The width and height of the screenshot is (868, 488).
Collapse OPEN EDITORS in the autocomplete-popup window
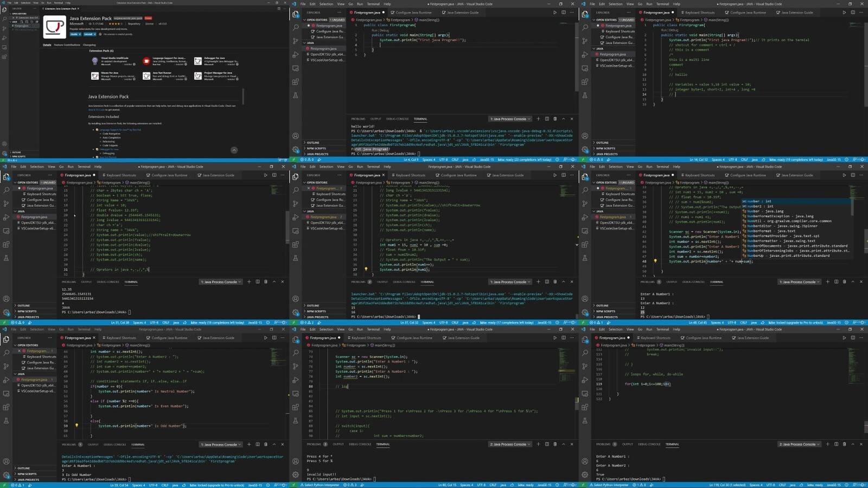pos(614,182)
